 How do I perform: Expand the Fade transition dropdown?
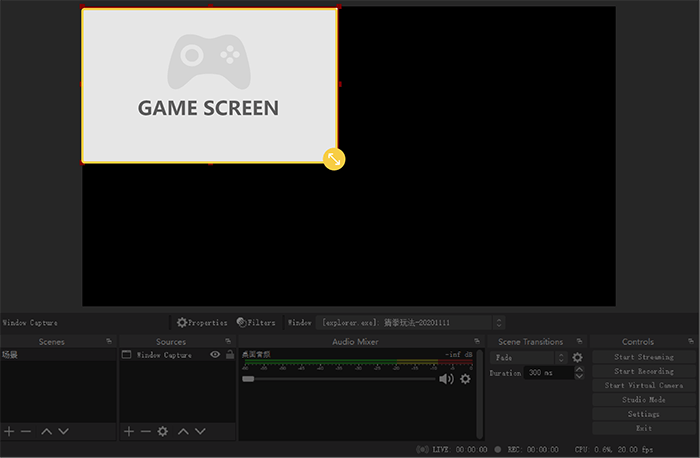point(561,357)
